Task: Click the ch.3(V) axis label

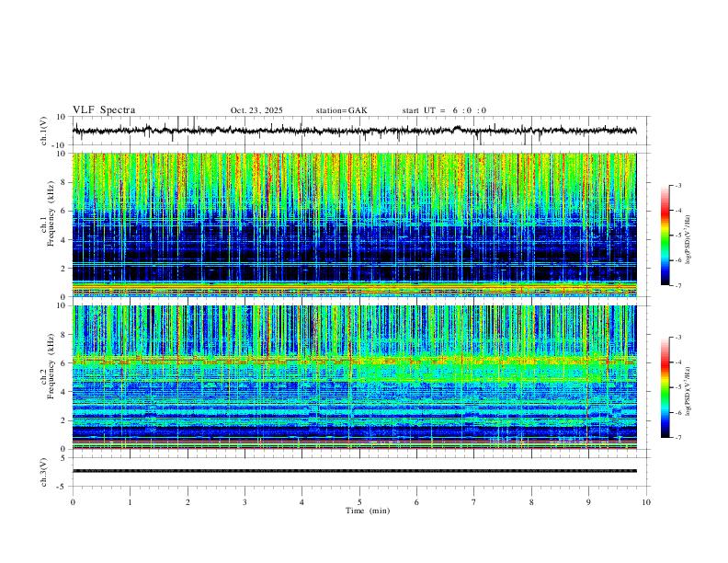Action: coord(44,472)
